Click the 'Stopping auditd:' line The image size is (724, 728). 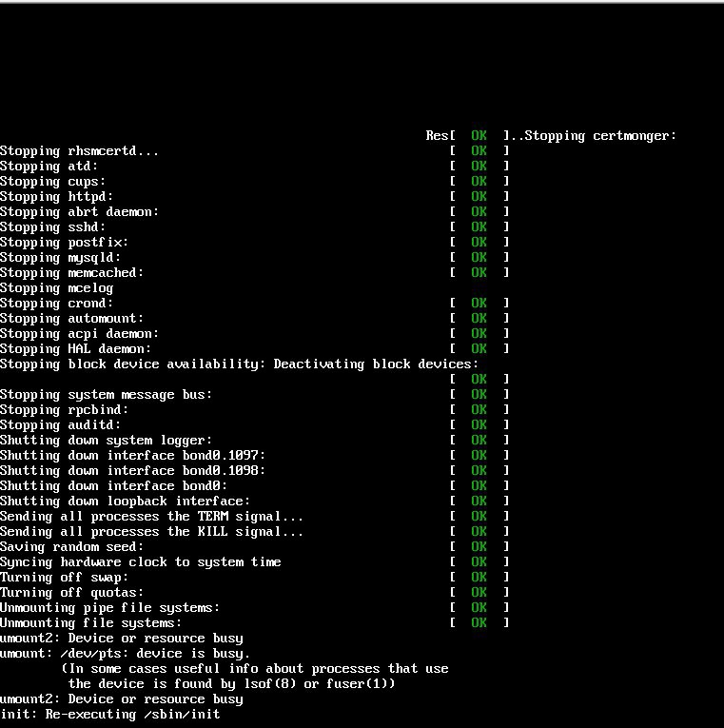coord(60,425)
